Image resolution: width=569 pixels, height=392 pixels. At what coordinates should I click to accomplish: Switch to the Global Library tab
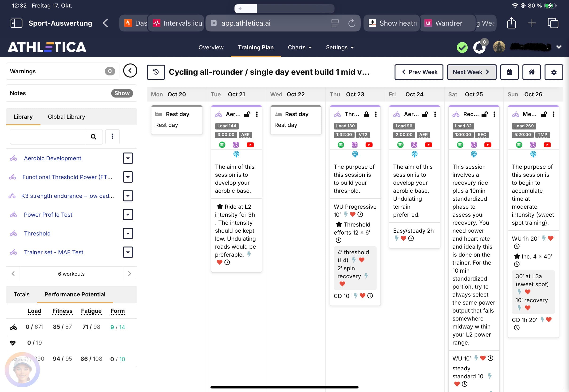click(66, 117)
